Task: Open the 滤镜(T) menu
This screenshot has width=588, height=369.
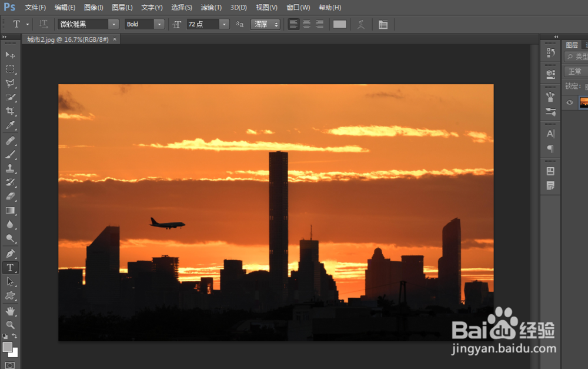Action: (211, 8)
